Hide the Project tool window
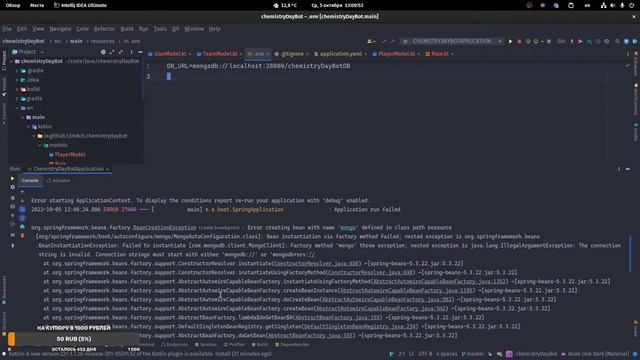The height and width of the screenshot is (360, 640). pos(140,52)
